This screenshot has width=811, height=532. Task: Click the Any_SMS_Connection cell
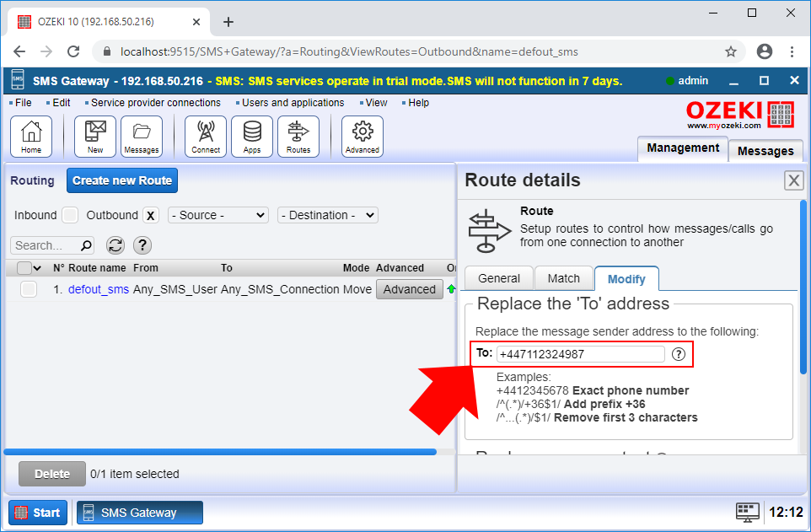coord(281,289)
